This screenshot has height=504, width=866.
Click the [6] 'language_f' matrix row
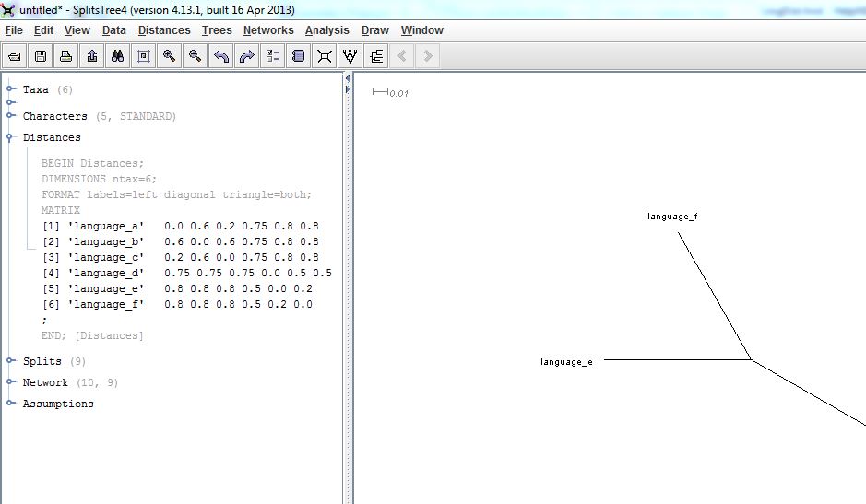[177, 304]
